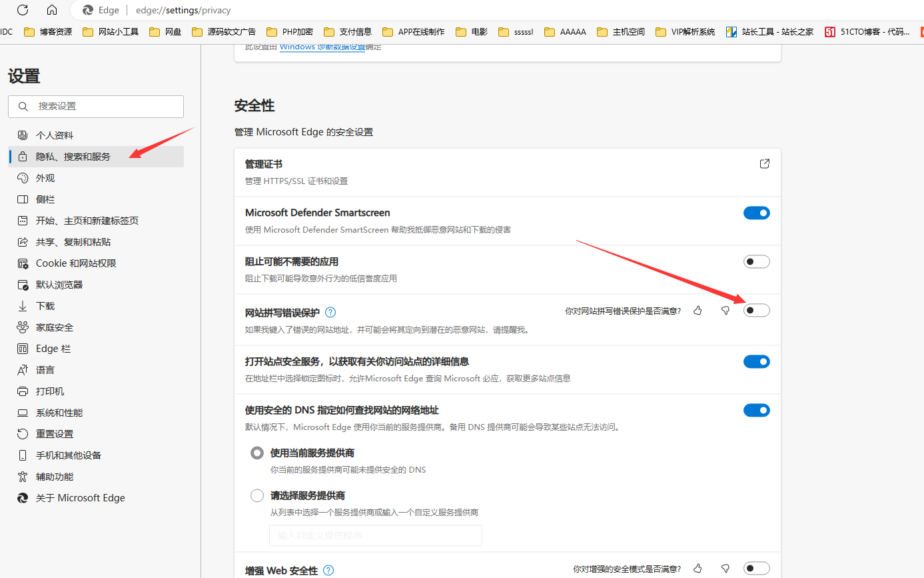Open 外观 settings section

tap(96, 178)
